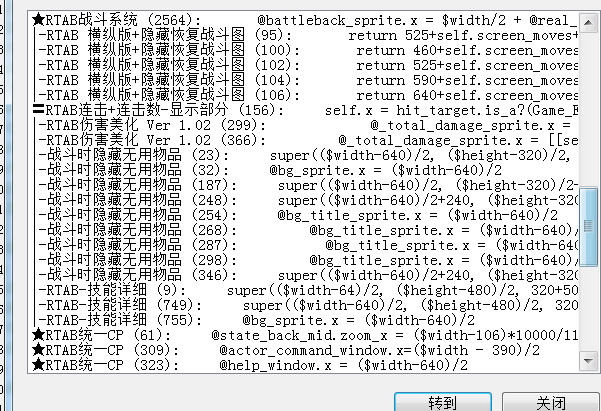Select result ★RTAB统一CP (61)
This screenshot has width=601, height=411.
[304, 335]
